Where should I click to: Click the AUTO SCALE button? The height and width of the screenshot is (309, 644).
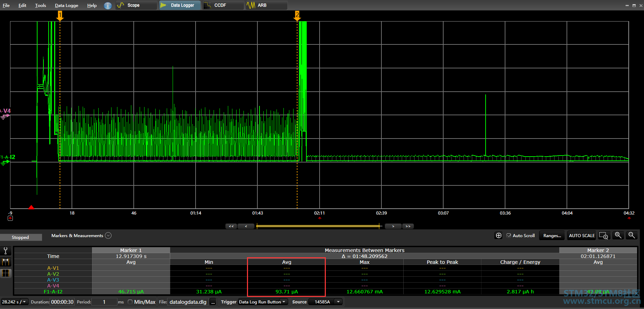click(x=582, y=235)
